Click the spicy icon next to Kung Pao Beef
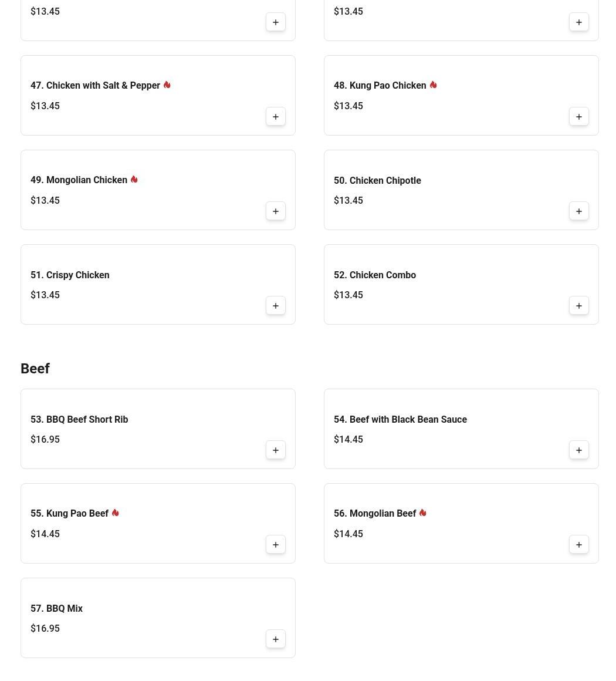This screenshot has width=616, height=681. [x=116, y=513]
